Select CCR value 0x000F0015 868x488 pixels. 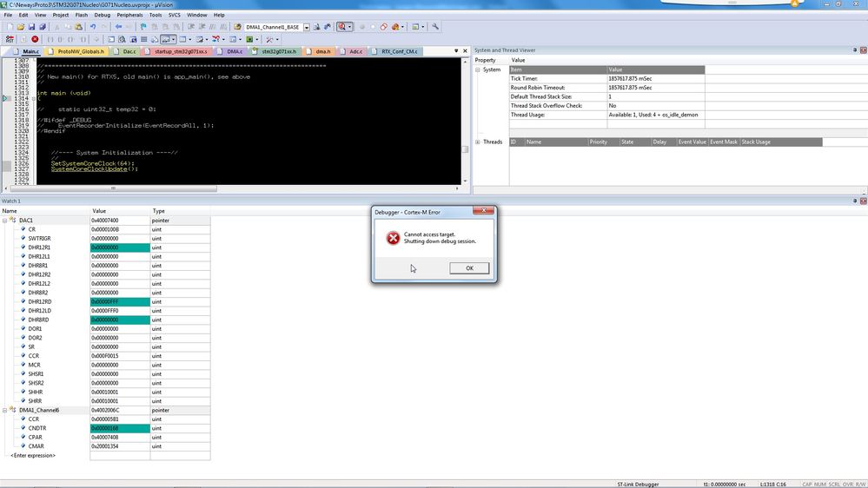click(120, 356)
